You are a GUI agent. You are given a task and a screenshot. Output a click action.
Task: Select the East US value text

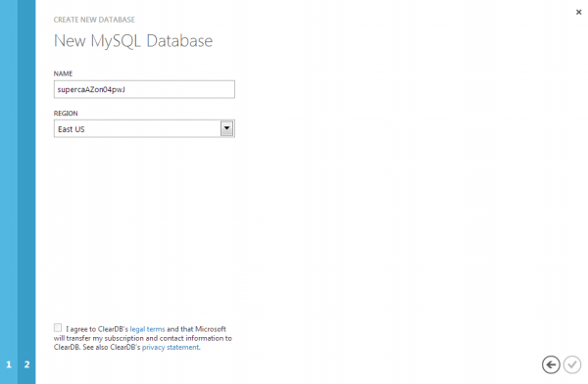(72, 129)
